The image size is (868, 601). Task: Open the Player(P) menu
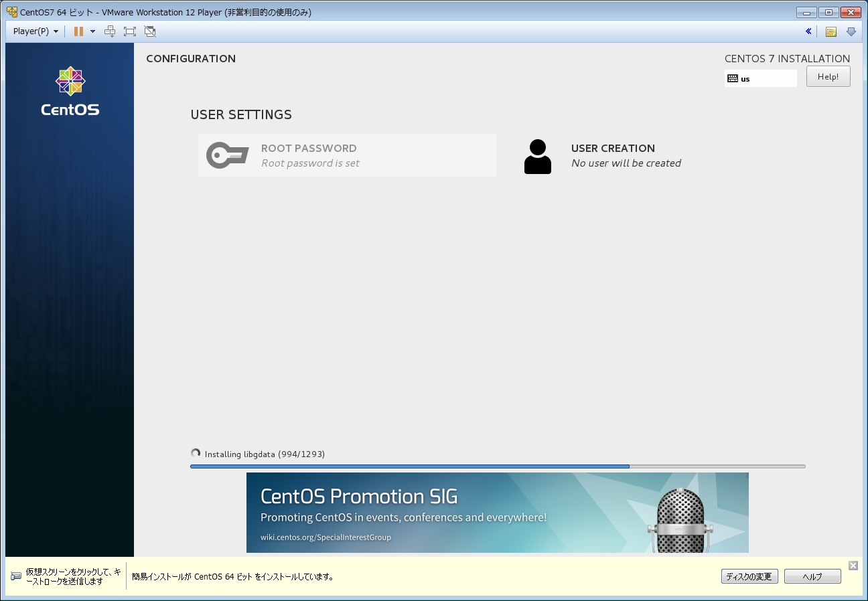click(35, 31)
